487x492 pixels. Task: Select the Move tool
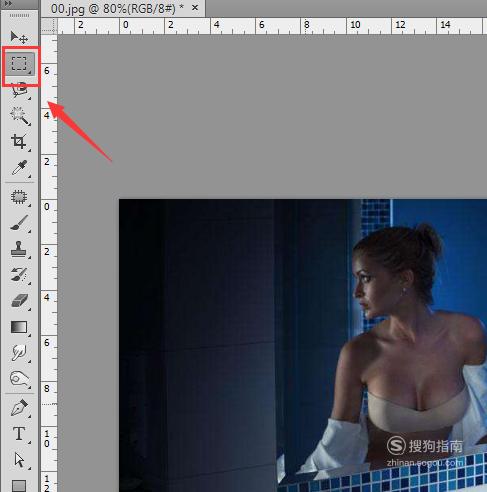point(19,37)
